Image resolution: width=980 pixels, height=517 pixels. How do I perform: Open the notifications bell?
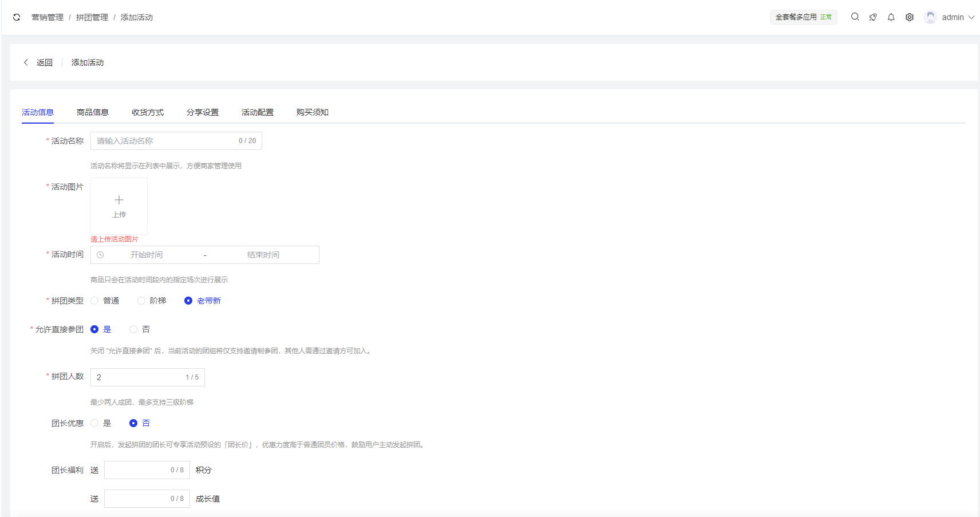pos(891,17)
